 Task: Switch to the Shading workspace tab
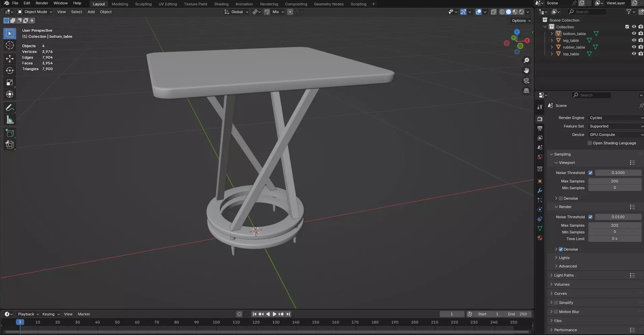[x=221, y=4]
